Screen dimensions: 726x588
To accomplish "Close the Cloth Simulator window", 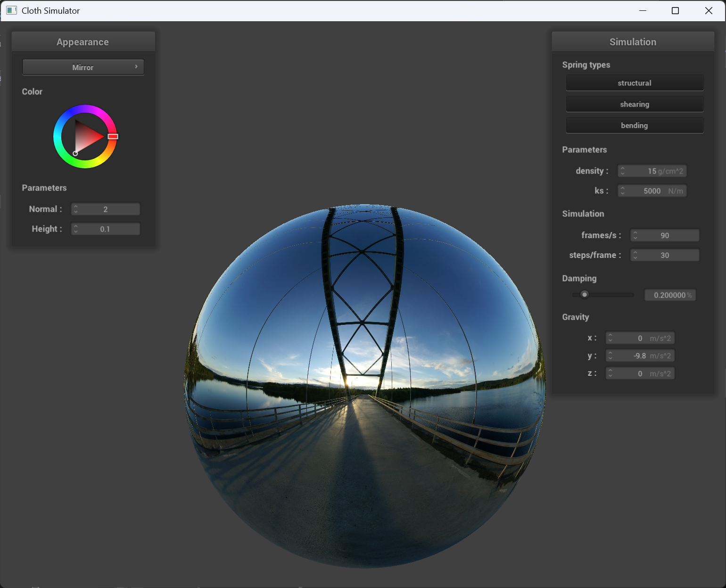I will [709, 10].
